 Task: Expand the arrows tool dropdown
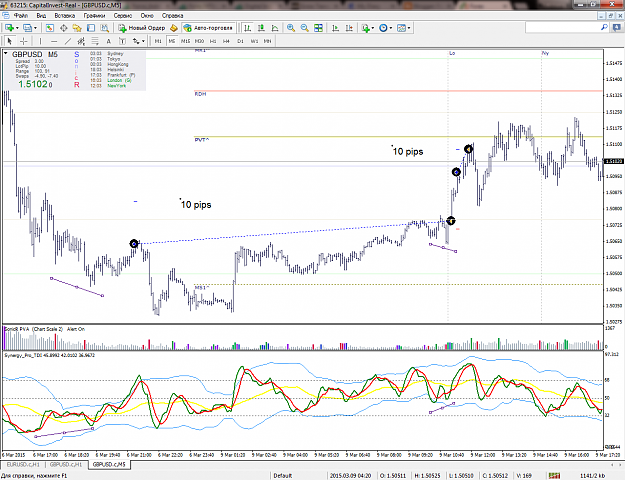coord(143,41)
